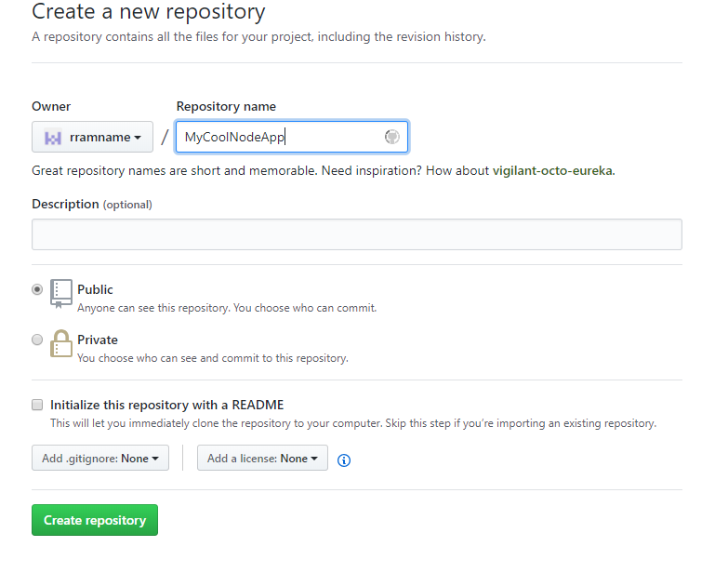The image size is (728, 573).
Task: Click the Private option label
Action: click(x=98, y=340)
